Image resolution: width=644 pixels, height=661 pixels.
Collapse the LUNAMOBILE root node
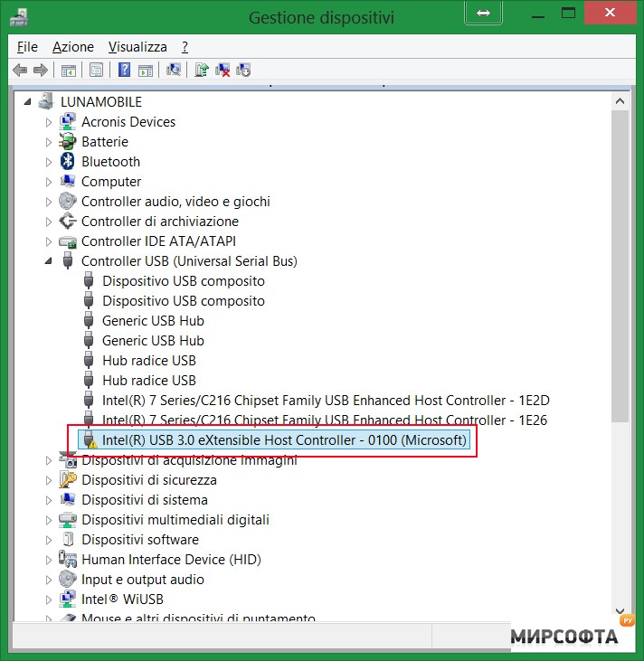(28, 101)
